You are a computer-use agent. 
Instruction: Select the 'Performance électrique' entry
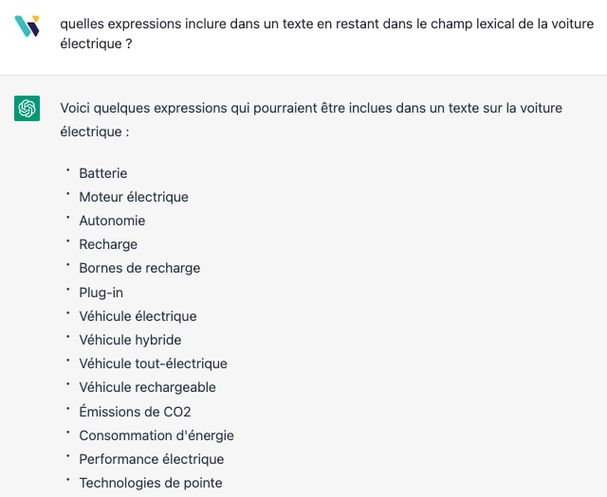151,459
